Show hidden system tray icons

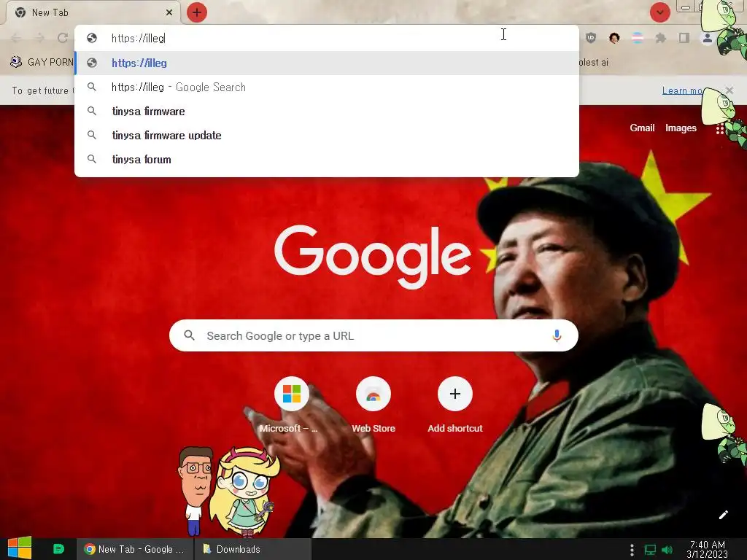click(632, 550)
